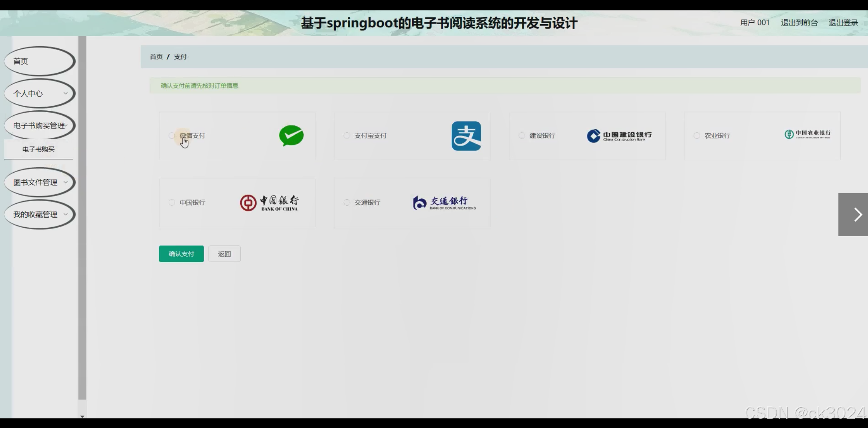868x428 pixels.
Task: Select the 交通银行 radio option
Action: tap(347, 203)
